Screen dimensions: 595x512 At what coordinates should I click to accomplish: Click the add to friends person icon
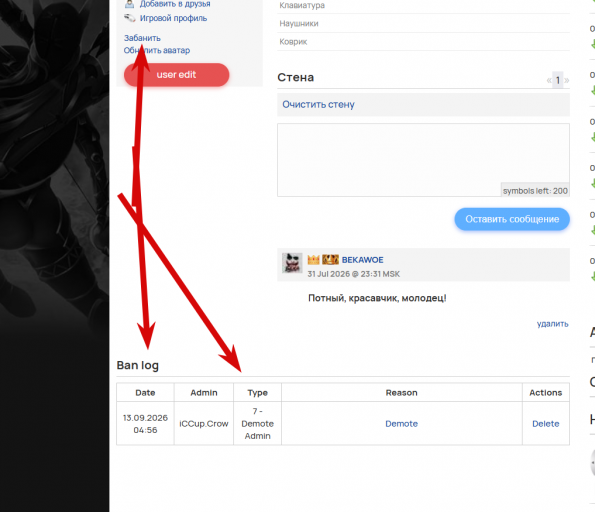[129, 4]
